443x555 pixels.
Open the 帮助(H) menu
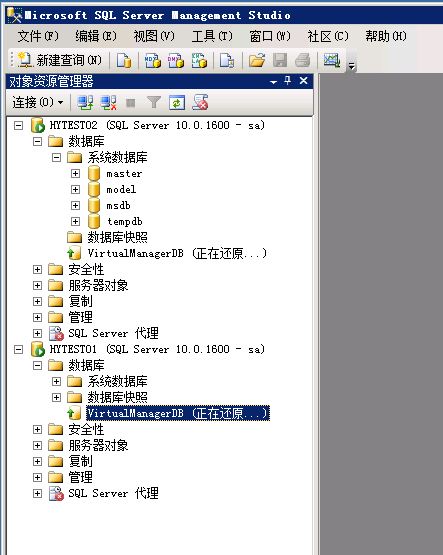(x=386, y=36)
